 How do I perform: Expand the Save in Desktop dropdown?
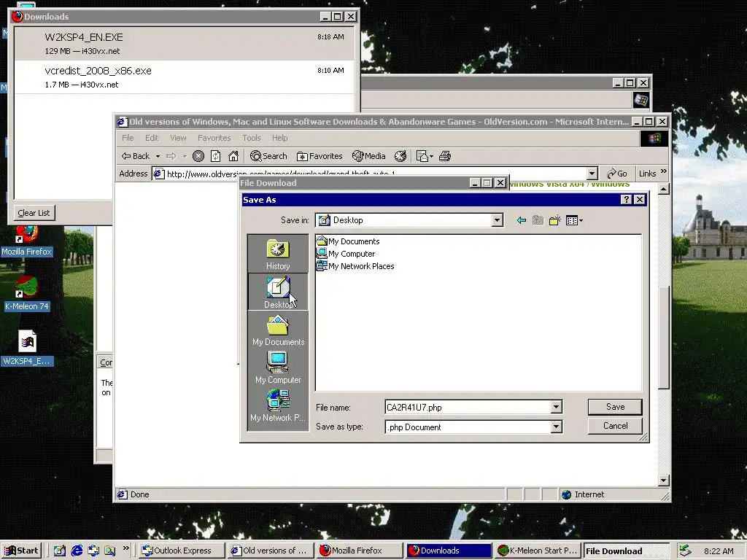click(x=498, y=220)
